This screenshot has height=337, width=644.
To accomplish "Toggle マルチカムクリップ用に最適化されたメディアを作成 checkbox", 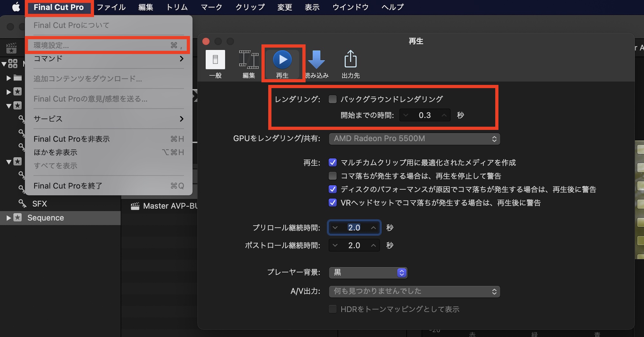I will click(333, 162).
